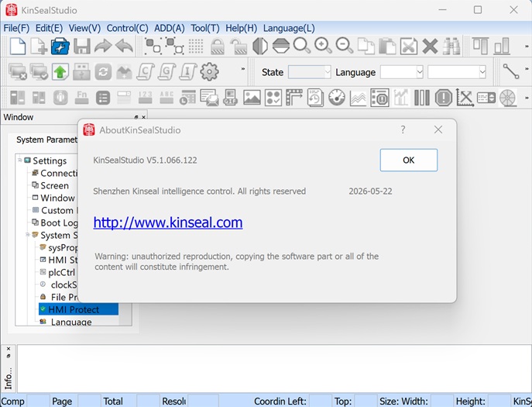
Task: Insert trend chart lines control icon
Action: coord(358,98)
